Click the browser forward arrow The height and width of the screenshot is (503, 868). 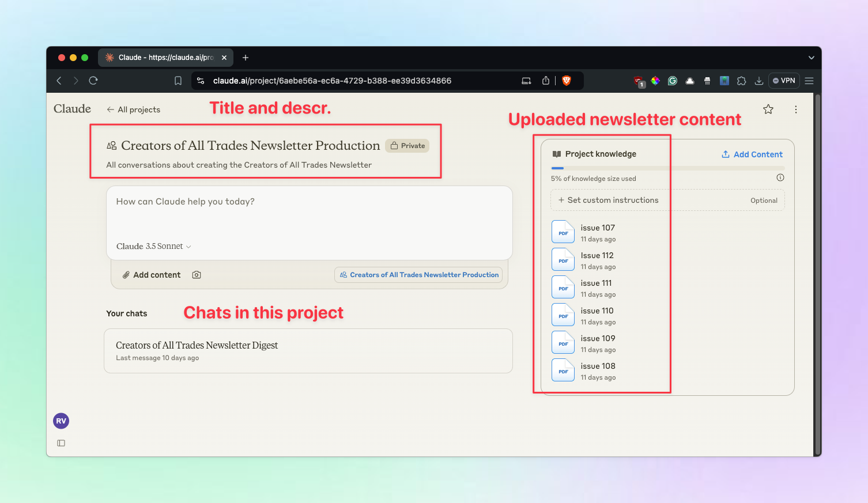click(76, 81)
